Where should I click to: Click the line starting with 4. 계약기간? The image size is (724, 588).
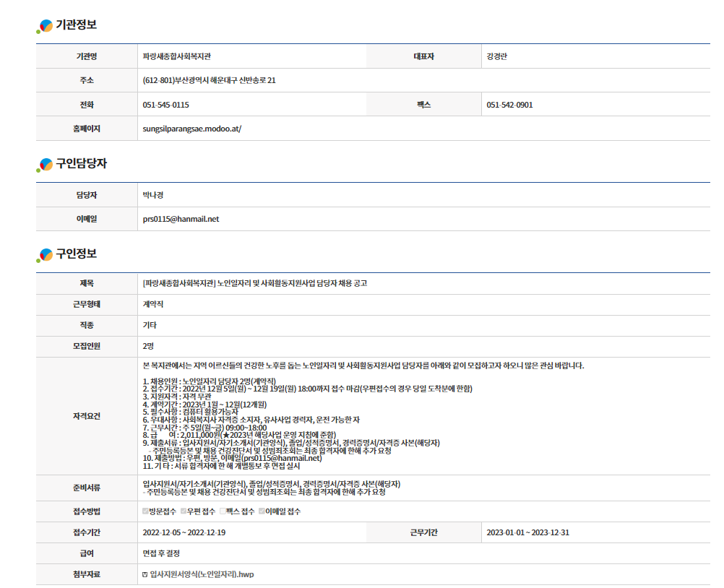point(204,405)
